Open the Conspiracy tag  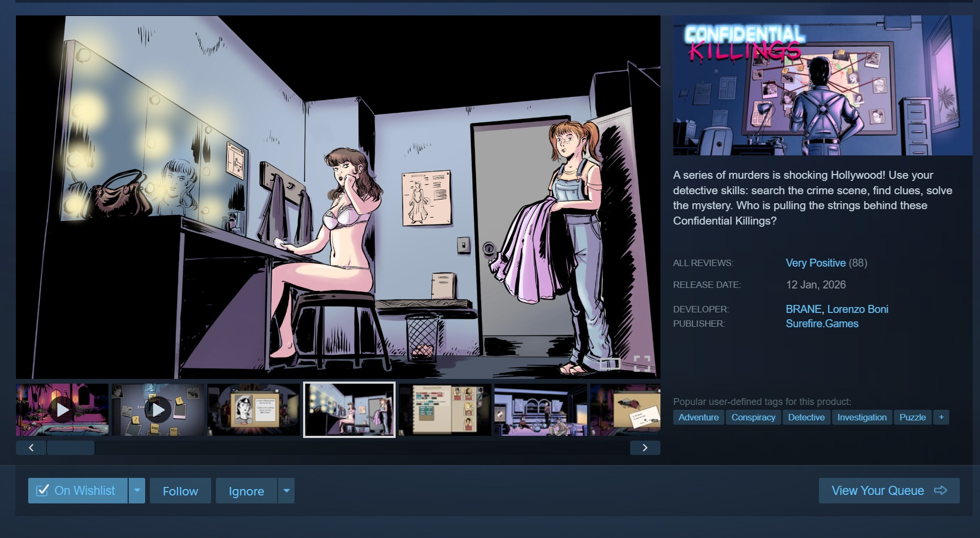point(753,417)
